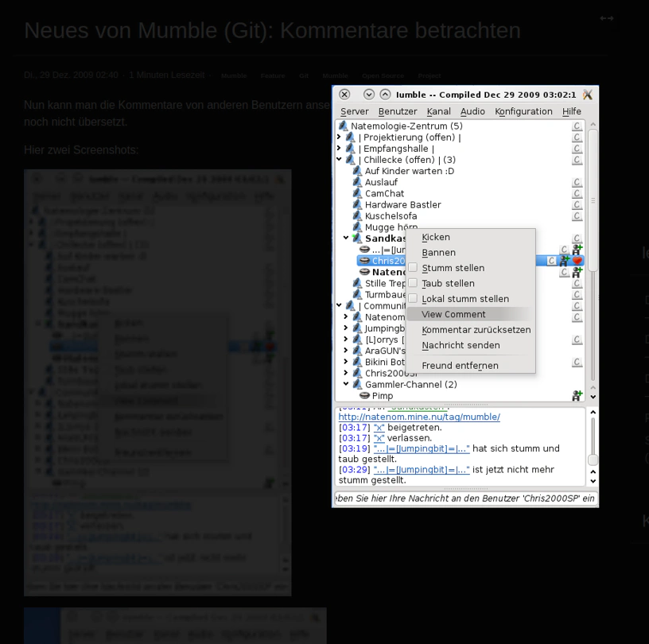
Task: Click comment icon on CamChat row
Action: click(x=577, y=193)
